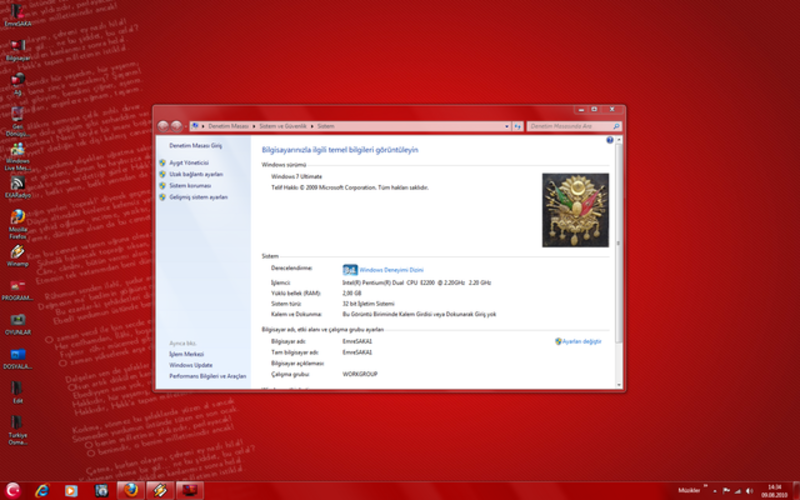Open the İşlem Merkezi link
This screenshot has height=500, width=800.
pyautogui.click(x=186, y=354)
